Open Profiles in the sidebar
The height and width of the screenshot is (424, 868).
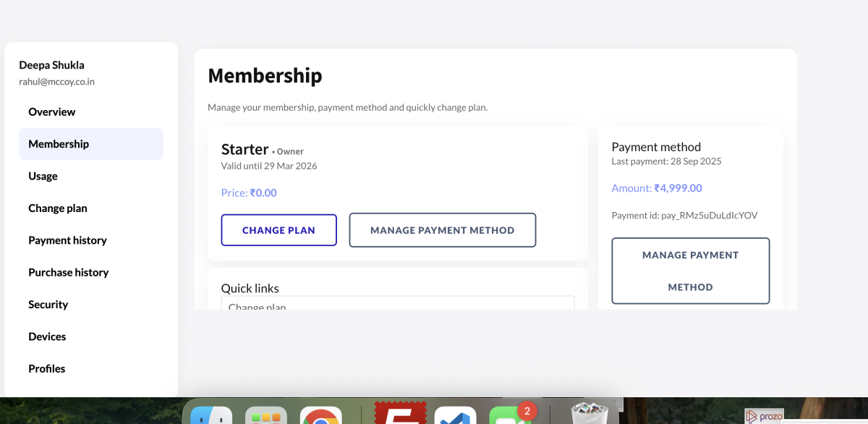[47, 369]
